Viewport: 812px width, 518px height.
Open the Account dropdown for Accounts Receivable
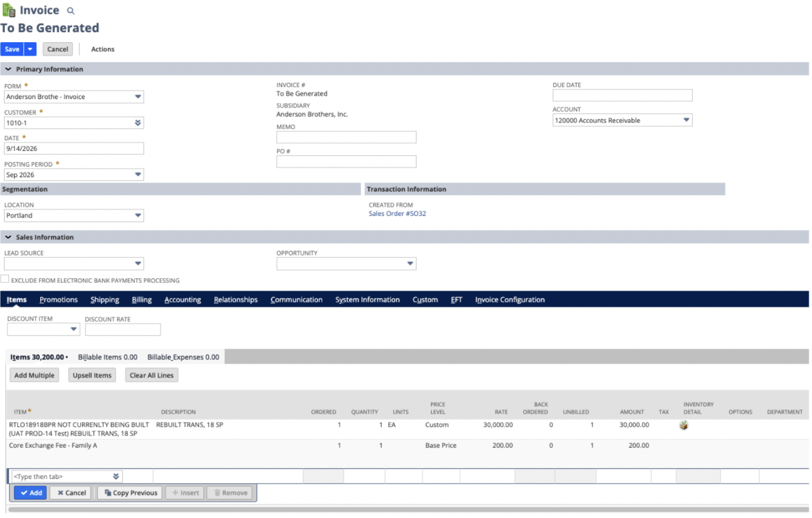[x=622, y=120]
